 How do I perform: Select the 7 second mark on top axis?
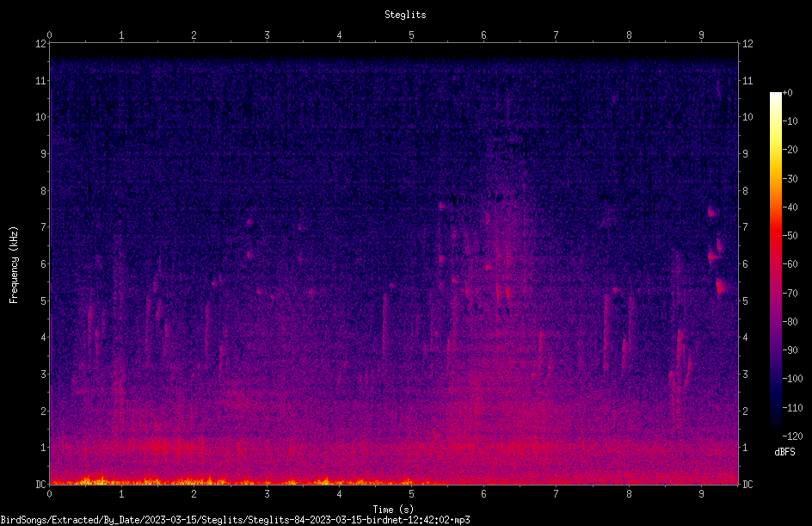pyautogui.click(x=557, y=34)
